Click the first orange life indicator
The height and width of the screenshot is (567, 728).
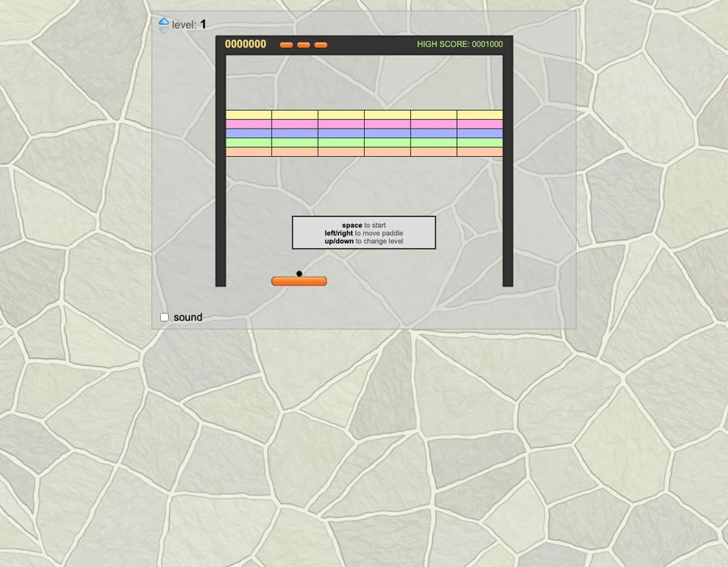tap(286, 44)
